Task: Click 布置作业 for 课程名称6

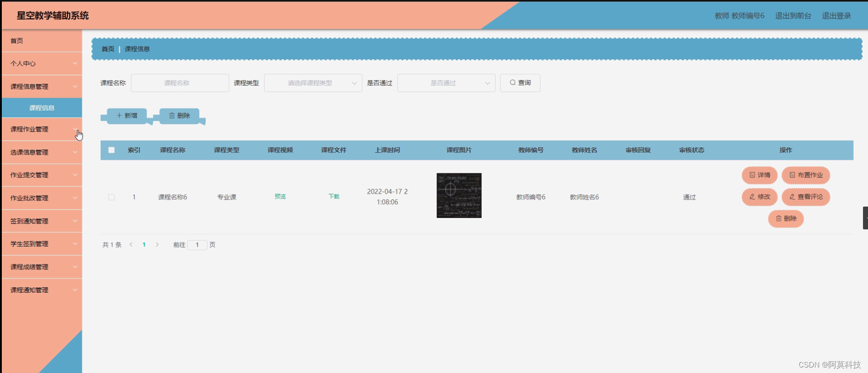Action: (x=806, y=175)
